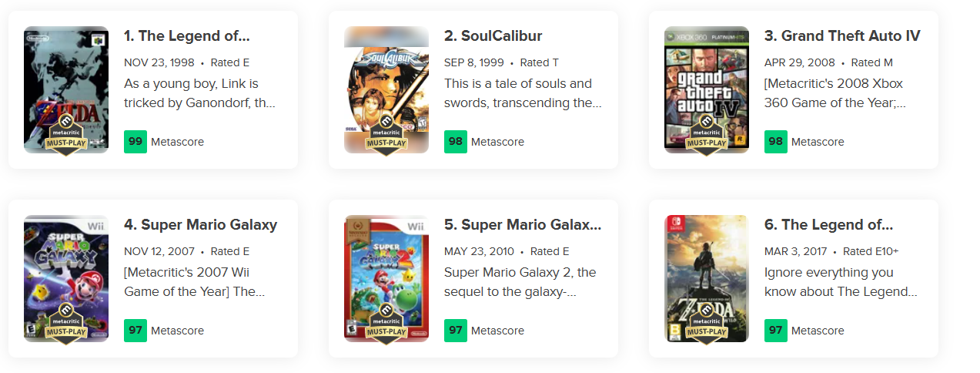
Task: Open the title link "2. SoulCalibur"
Action: [493, 36]
